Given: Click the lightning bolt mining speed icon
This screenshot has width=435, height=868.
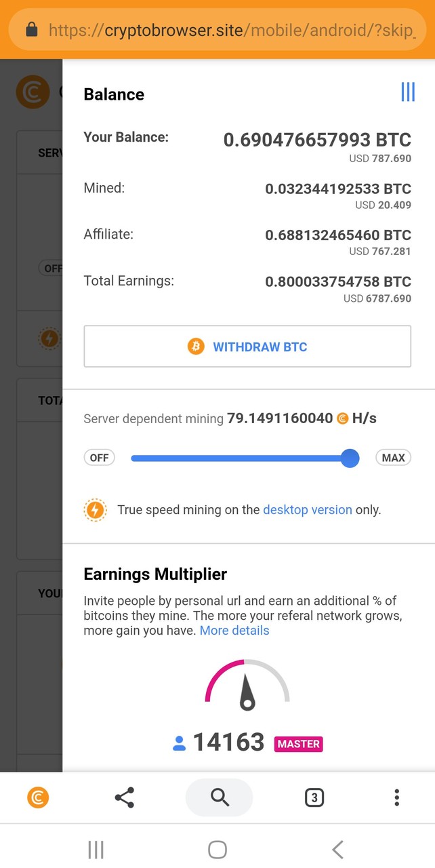Looking at the screenshot, I should [x=95, y=509].
